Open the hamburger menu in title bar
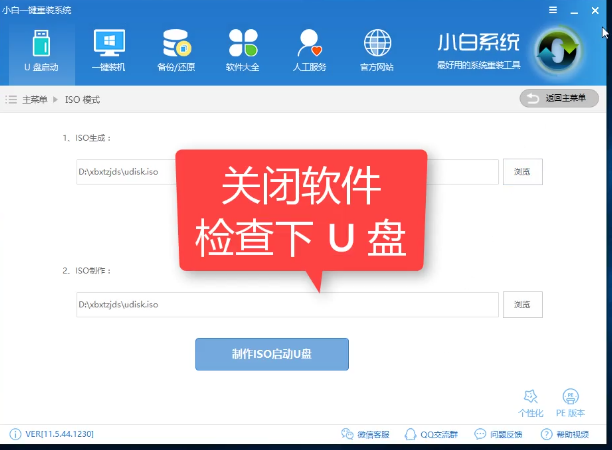The height and width of the screenshot is (450, 612). coord(553,8)
